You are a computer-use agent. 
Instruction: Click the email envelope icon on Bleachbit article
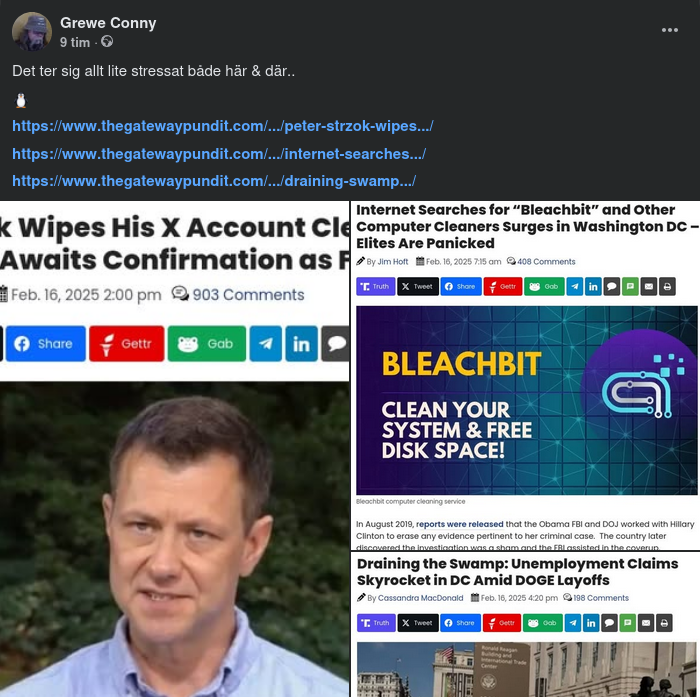pos(649,287)
